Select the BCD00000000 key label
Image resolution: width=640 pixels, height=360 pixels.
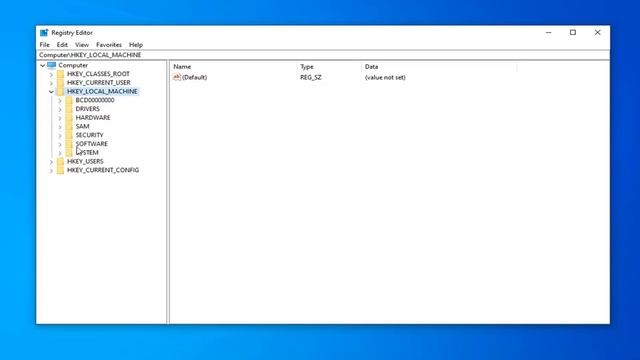[95, 100]
